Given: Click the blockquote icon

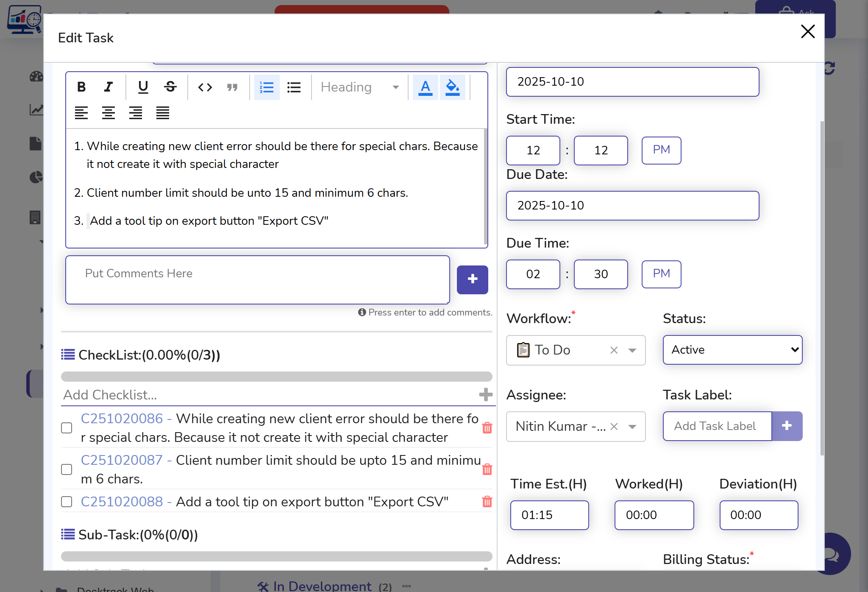Looking at the screenshot, I should tap(232, 87).
